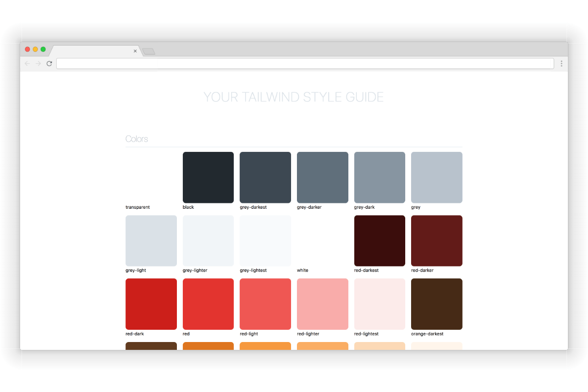588x392 pixels.
Task: Click the Colors section heading
Action: (x=136, y=139)
